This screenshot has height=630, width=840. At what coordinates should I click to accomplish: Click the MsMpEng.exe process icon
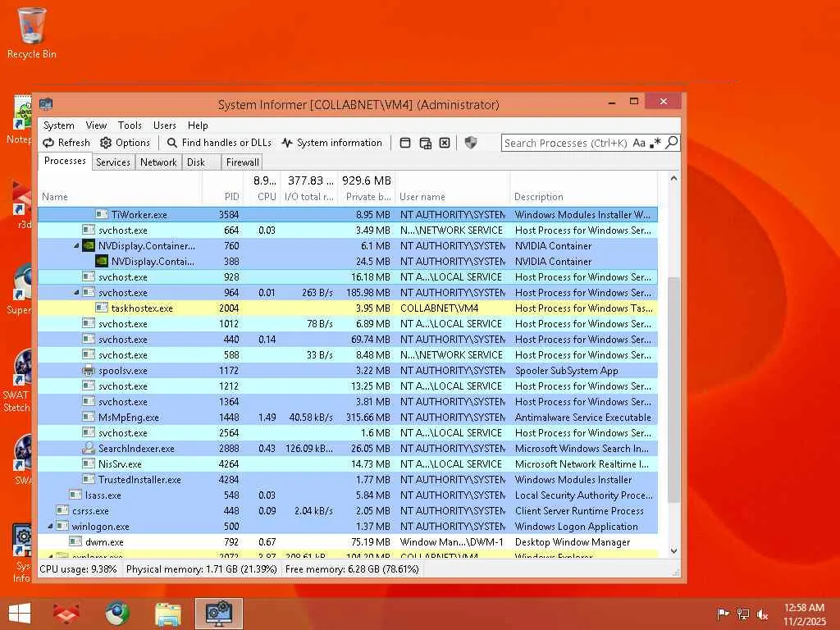tap(89, 417)
